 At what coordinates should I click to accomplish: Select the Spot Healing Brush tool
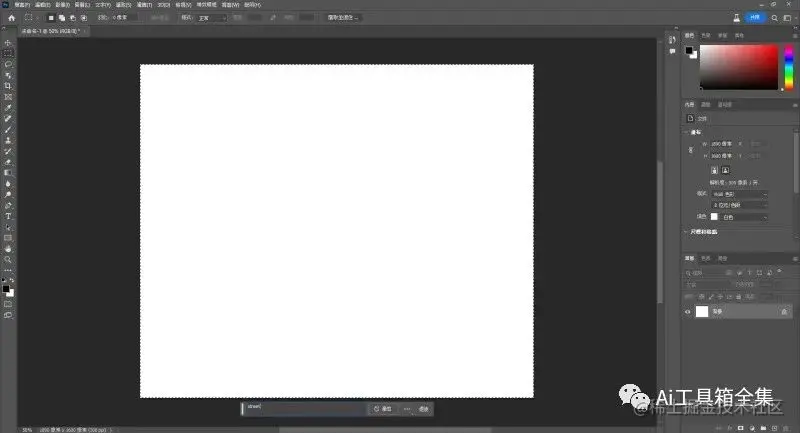[x=8, y=118]
